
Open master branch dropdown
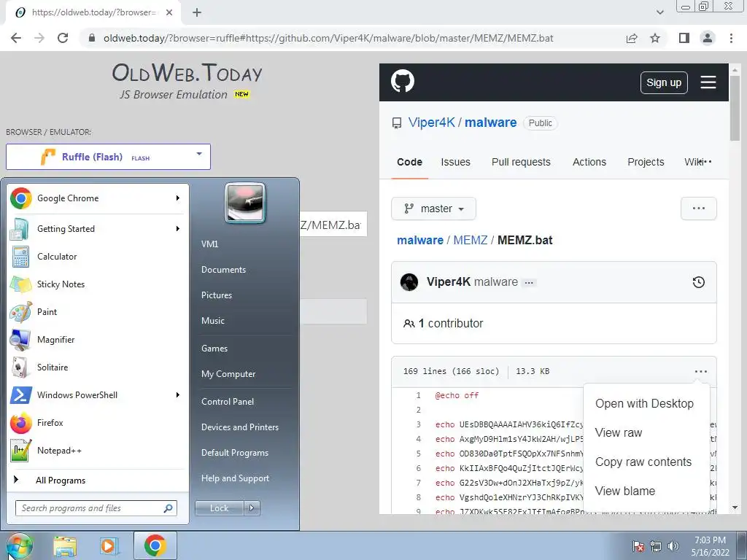pyautogui.click(x=433, y=209)
